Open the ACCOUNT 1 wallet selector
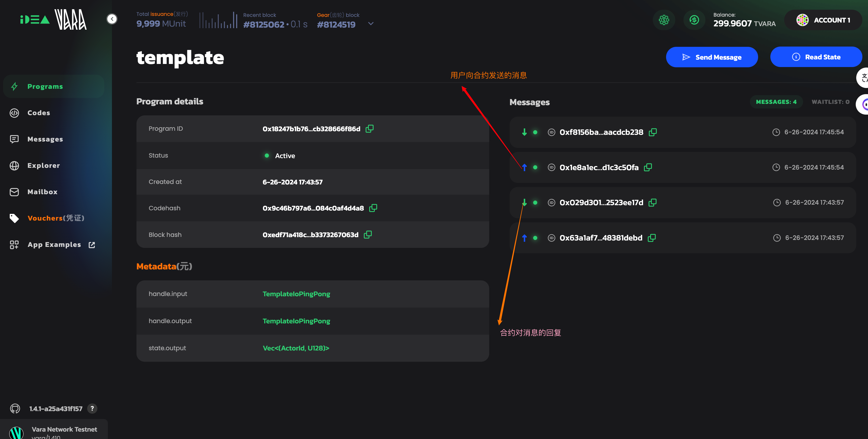The width and height of the screenshot is (868, 439). [x=823, y=20]
